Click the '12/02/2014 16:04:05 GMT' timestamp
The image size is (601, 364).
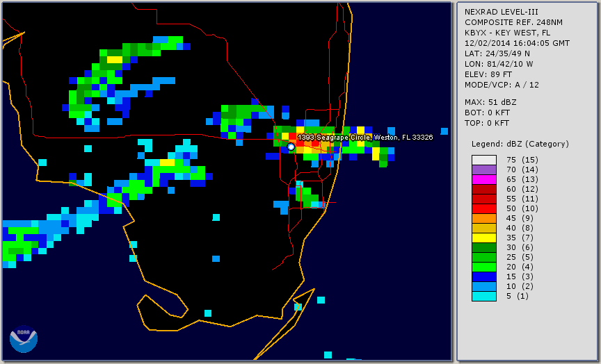[x=517, y=43]
